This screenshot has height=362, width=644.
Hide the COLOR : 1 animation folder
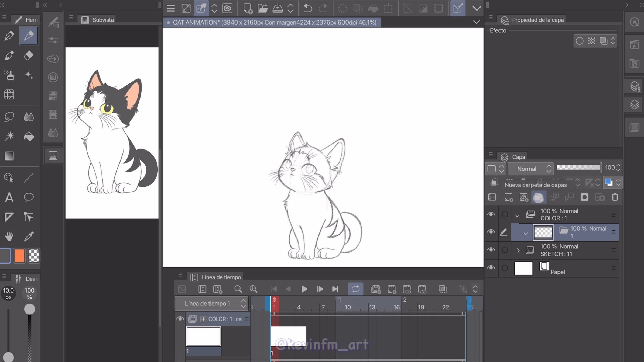(x=491, y=214)
